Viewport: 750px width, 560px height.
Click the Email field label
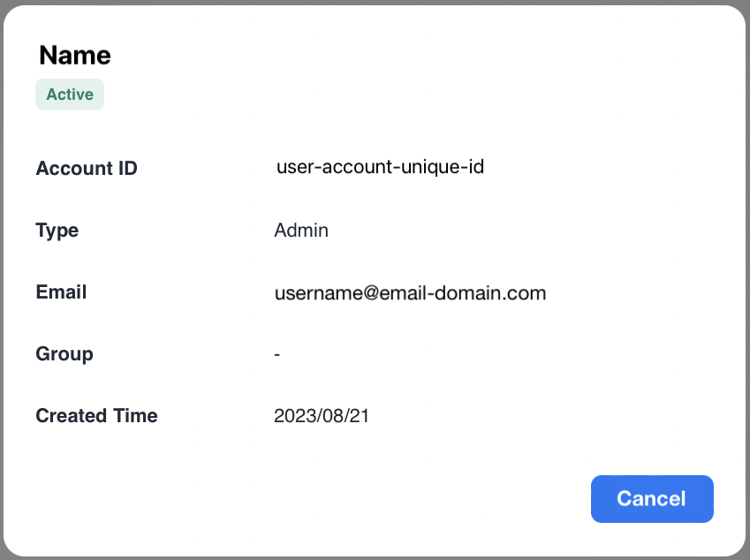[61, 292]
